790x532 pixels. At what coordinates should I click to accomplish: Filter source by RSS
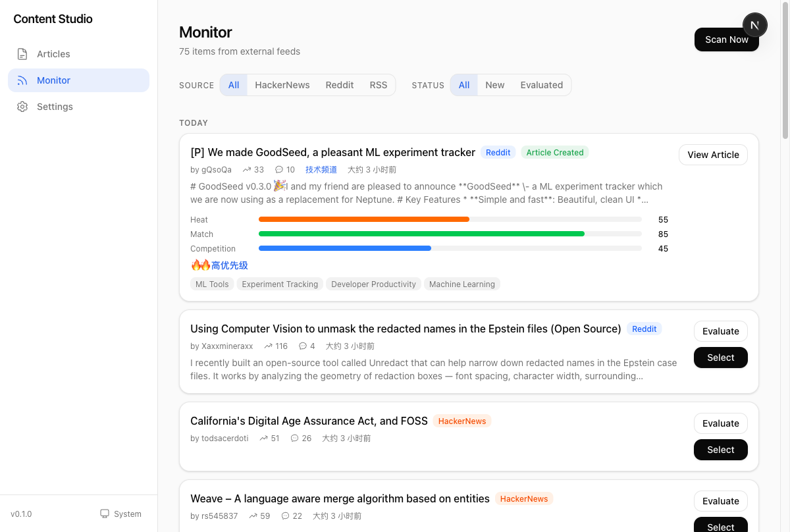point(379,85)
